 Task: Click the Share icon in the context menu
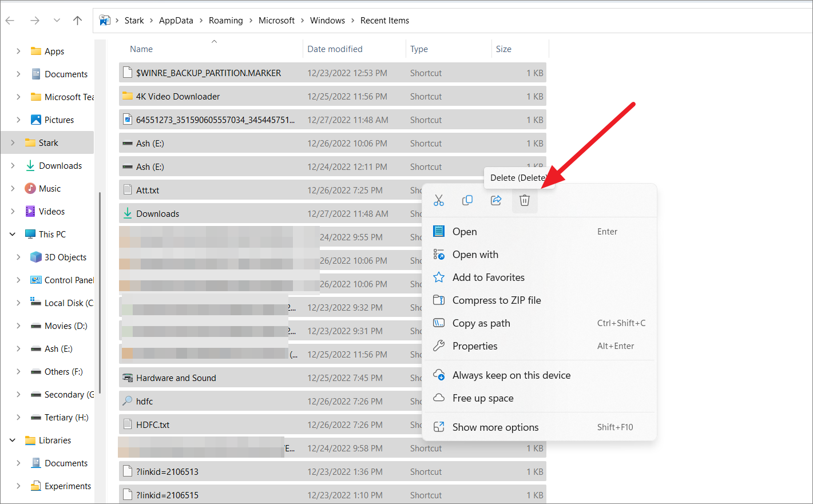click(x=496, y=200)
